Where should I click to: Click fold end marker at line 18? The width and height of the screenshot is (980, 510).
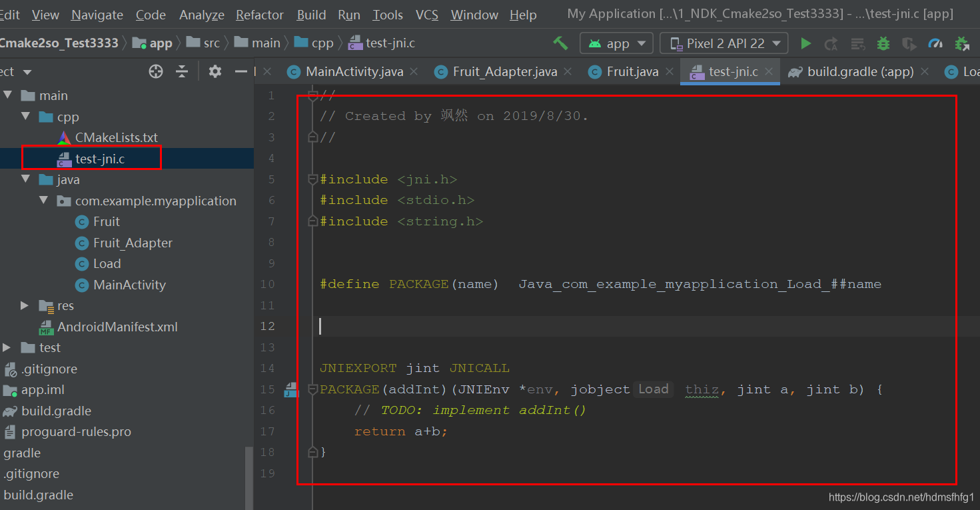point(312,452)
